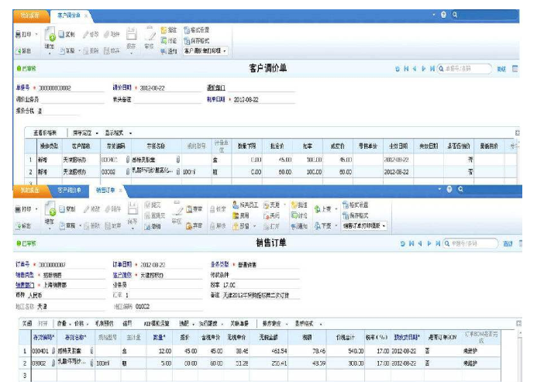
Task: Switch to the orange first tab in the lower window
Action: click(x=30, y=190)
